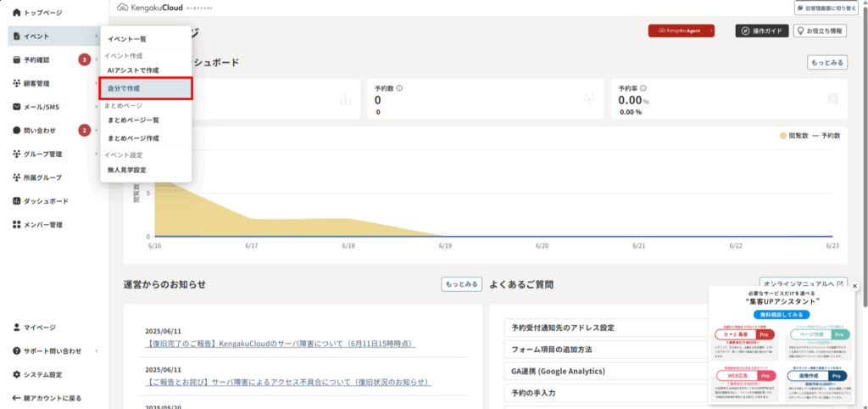868x409 pixels.
Task: Click the メール/SMS envelope icon
Action: click(x=17, y=107)
